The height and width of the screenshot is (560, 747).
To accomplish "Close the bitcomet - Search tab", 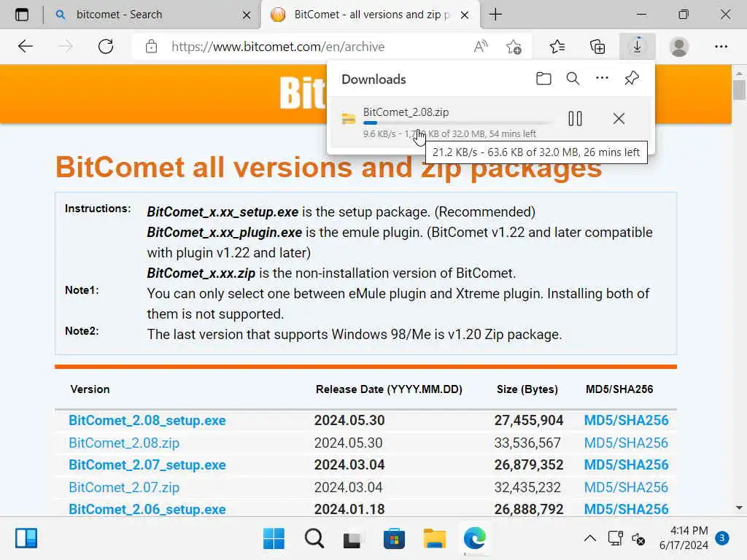I will coord(247,15).
